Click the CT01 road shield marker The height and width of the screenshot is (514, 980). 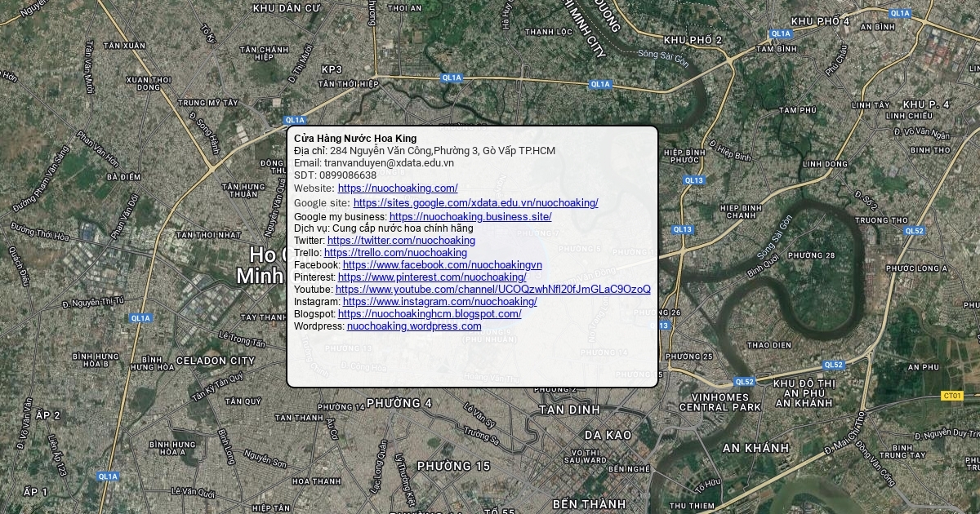pos(952,396)
